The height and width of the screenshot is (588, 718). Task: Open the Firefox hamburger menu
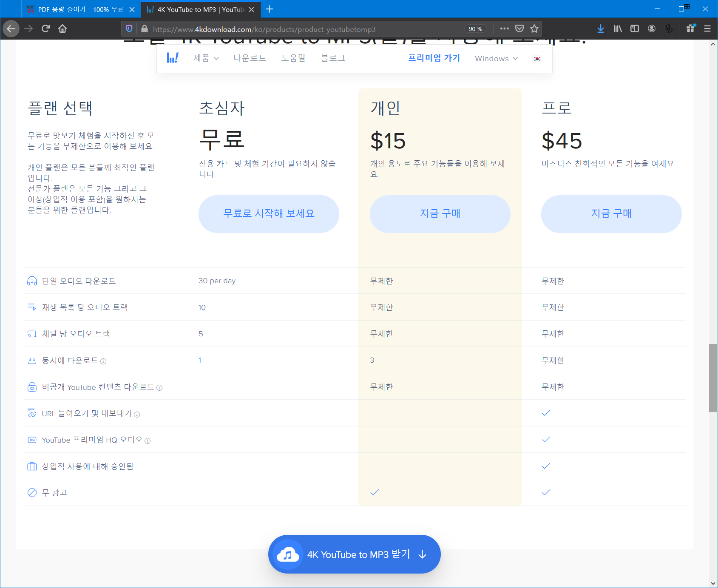tap(707, 28)
